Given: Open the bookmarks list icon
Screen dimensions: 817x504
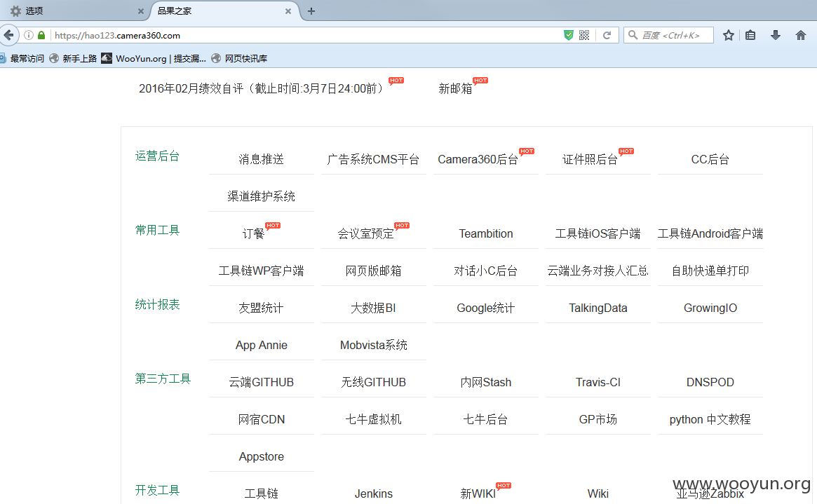Looking at the screenshot, I should tap(750, 36).
